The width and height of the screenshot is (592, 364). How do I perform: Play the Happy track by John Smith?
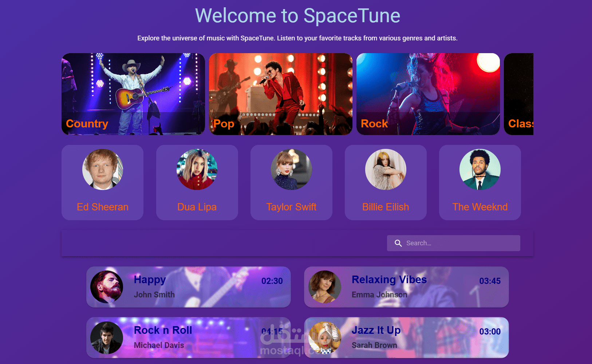point(189,287)
